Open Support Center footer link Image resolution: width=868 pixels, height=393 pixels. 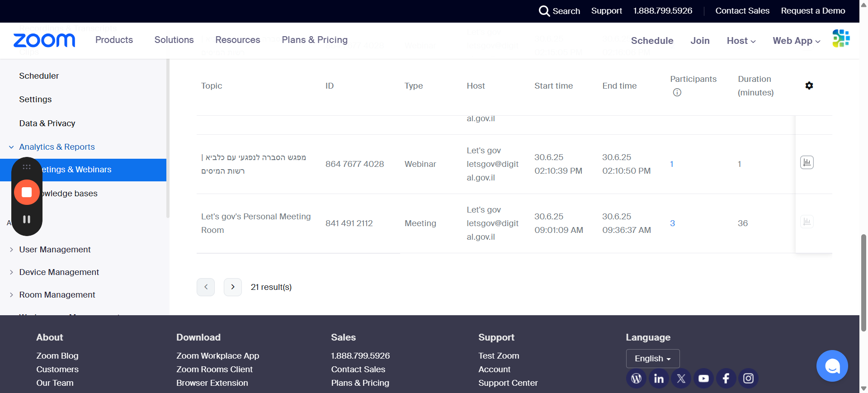click(x=508, y=383)
